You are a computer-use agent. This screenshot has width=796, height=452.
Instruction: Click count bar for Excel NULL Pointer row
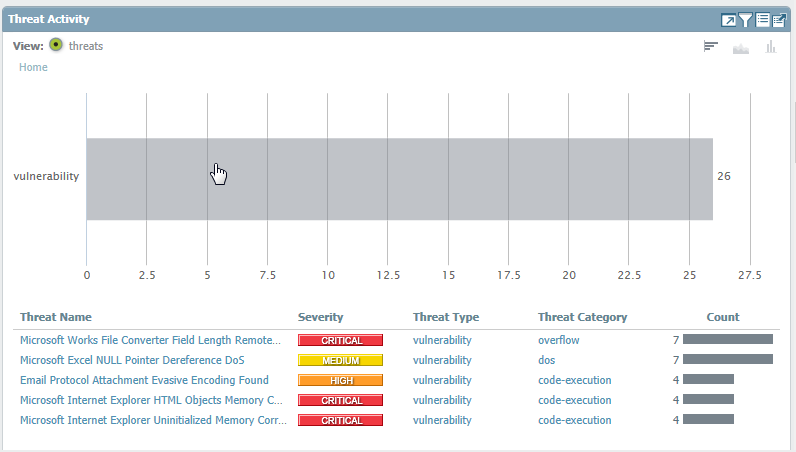[x=727, y=359]
